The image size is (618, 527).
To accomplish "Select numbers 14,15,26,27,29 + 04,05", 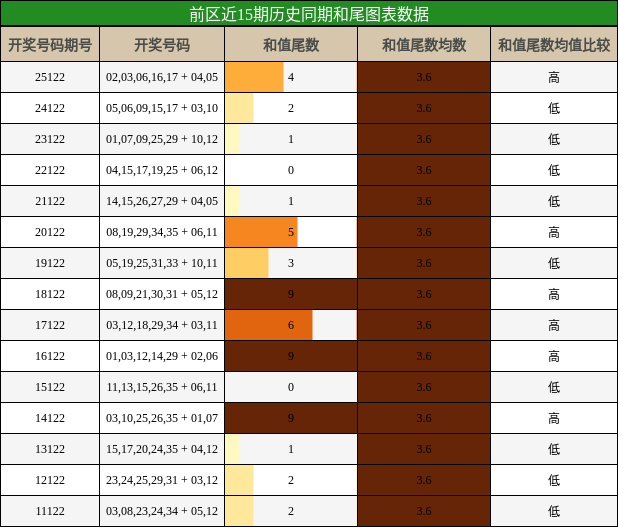I will [162, 201].
